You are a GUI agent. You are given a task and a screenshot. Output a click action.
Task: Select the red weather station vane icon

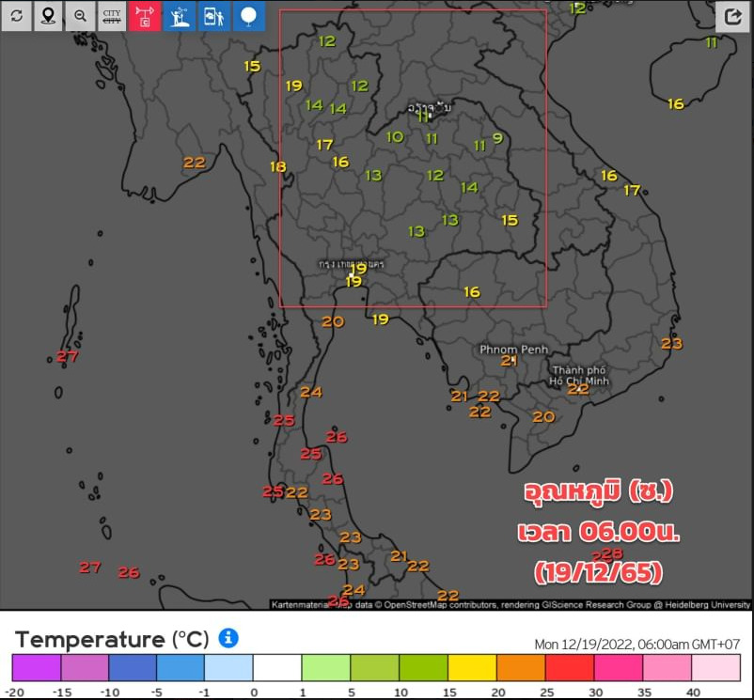[145, 16]
